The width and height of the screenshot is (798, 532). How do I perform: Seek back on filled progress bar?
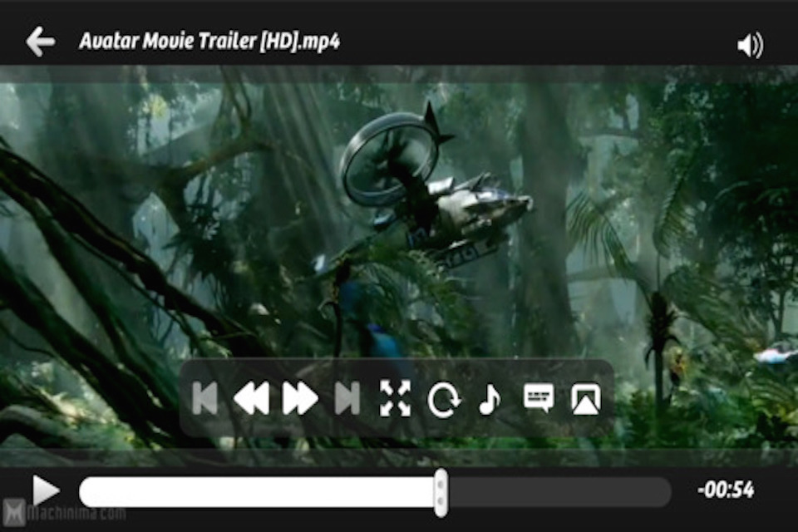(x=257, y=492)
